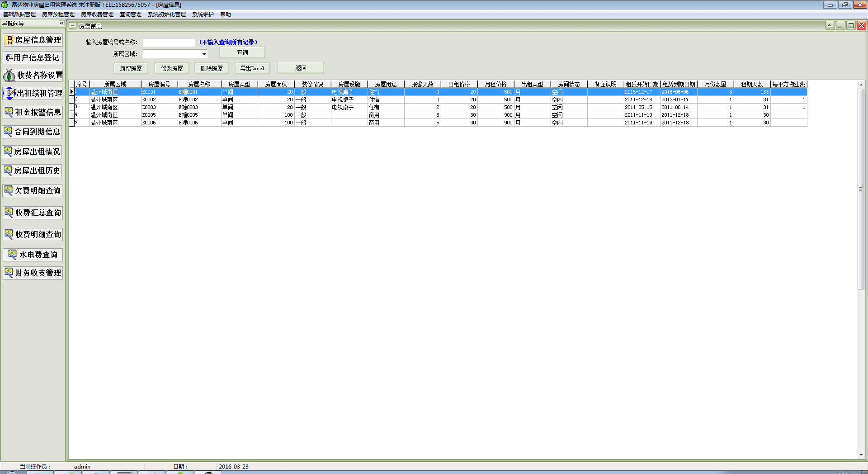
Task: Click the application icon in the title bar
Action: coord(5,5)
